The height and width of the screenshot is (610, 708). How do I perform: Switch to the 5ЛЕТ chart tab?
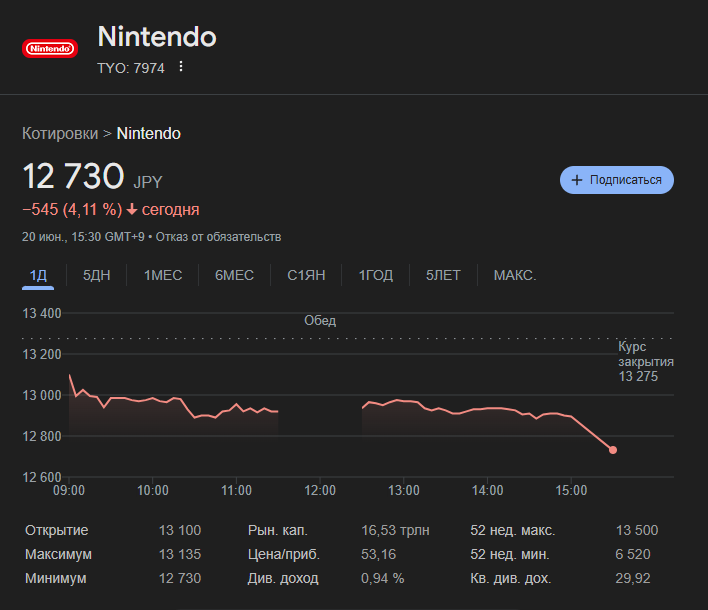[443, 275]
